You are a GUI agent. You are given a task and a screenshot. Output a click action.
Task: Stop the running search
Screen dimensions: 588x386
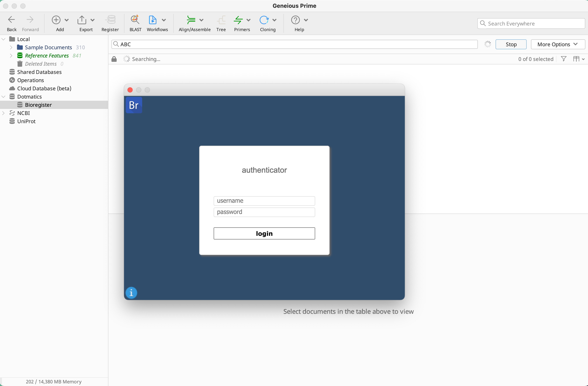(510, 44)
